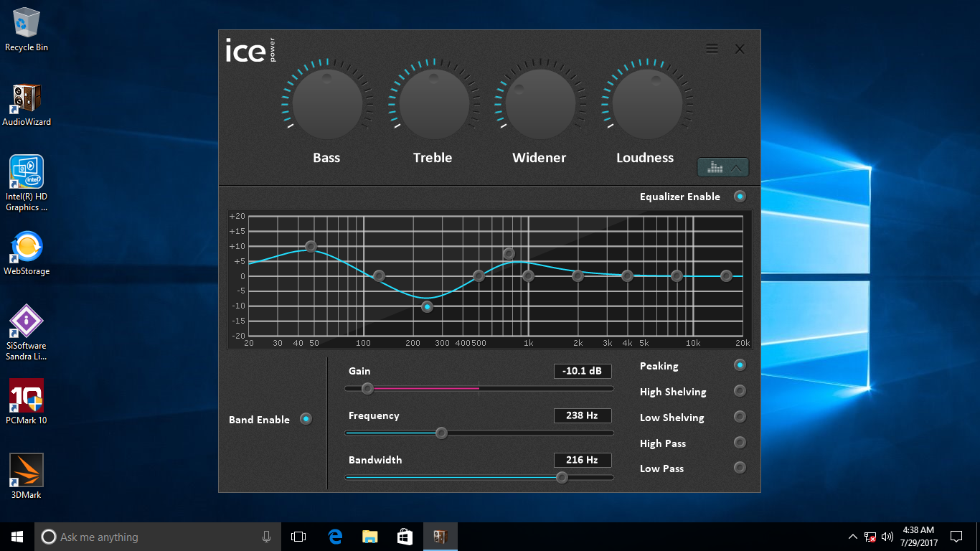The height and width of the screenshot is (551, 980).
Task: Collapse the equalizer panel with chevron button
Action: tap(723, 167)
